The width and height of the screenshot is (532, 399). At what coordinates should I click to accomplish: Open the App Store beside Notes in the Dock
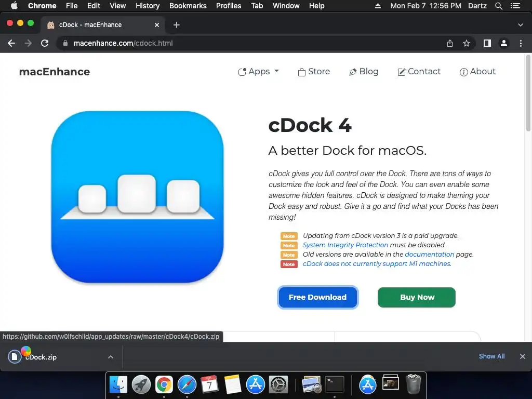tap(256, 385)
